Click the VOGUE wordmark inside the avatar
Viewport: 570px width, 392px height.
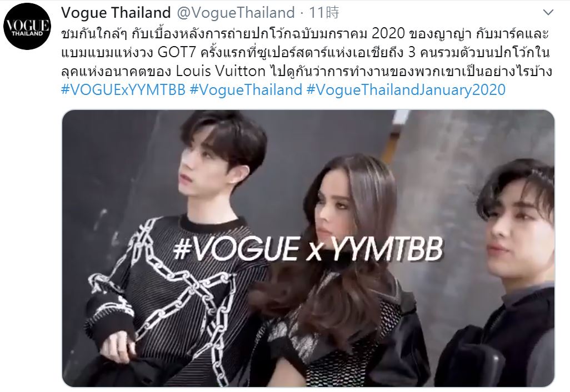click(x=28, y=24)
